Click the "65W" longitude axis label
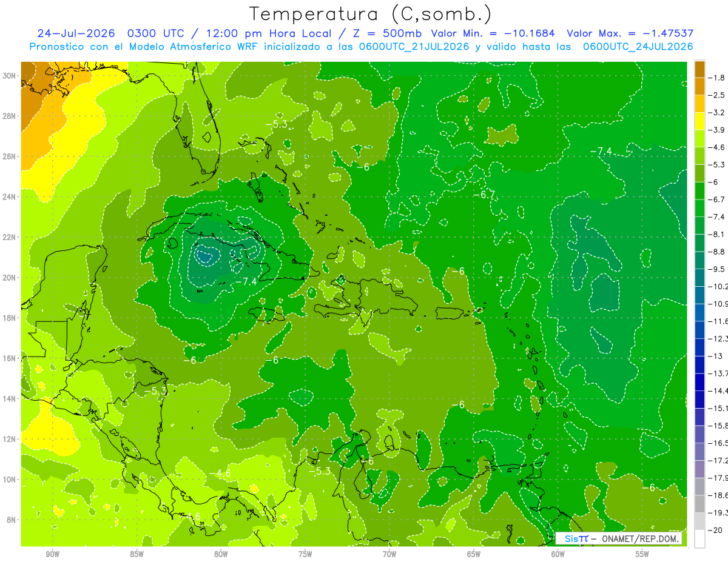 (x=474, y=554)
